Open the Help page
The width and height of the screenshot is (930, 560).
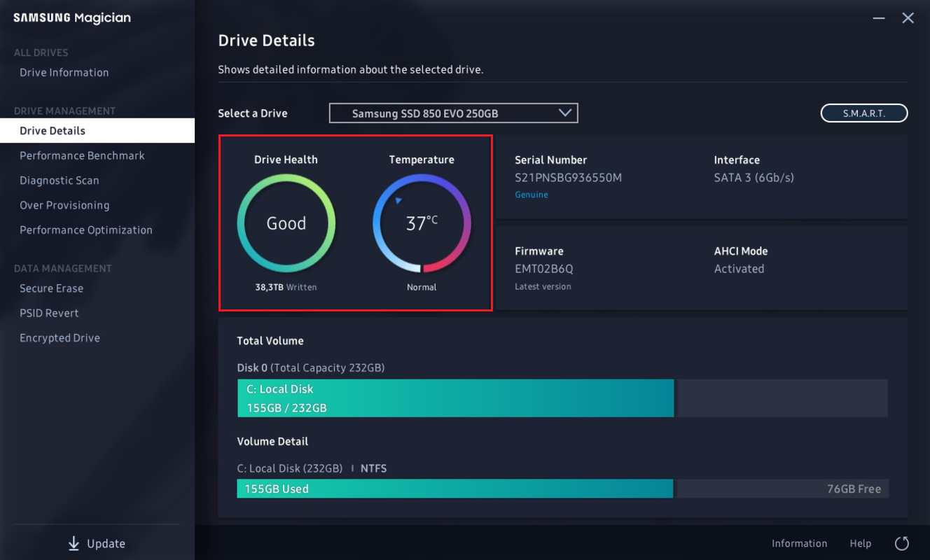coord(860,543)
